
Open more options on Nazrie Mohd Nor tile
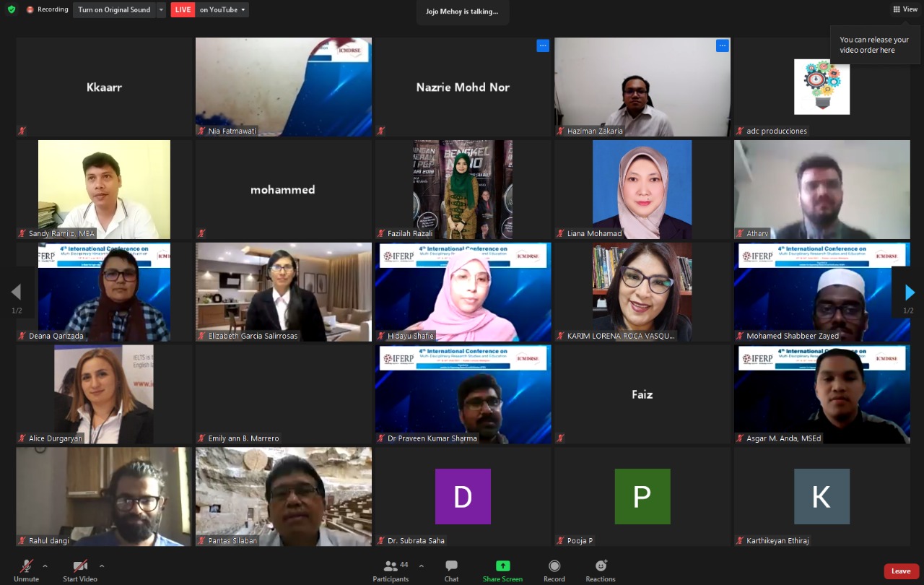click(543, 45)
